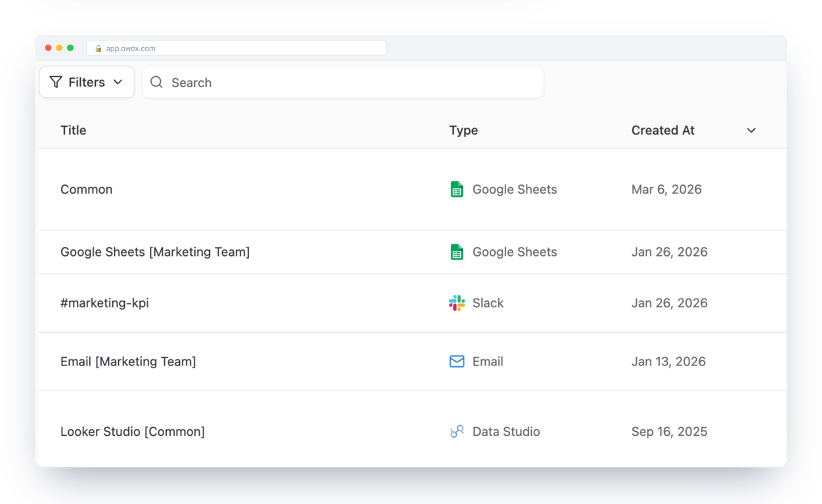Select Jan 26, 2026 in #marketing-kpi row
Image resolution: width=822 pixels, height=504 pixels.
click(670, 303)
